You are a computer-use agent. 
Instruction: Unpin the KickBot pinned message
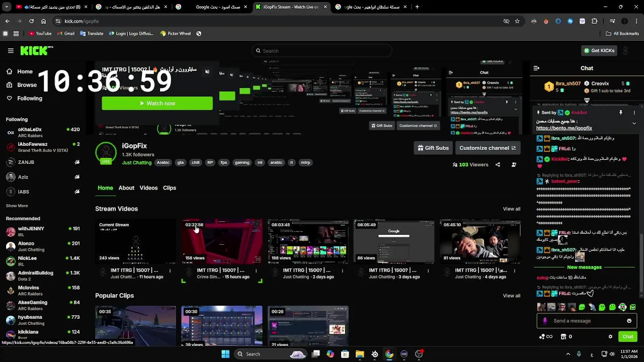(621, 113)
